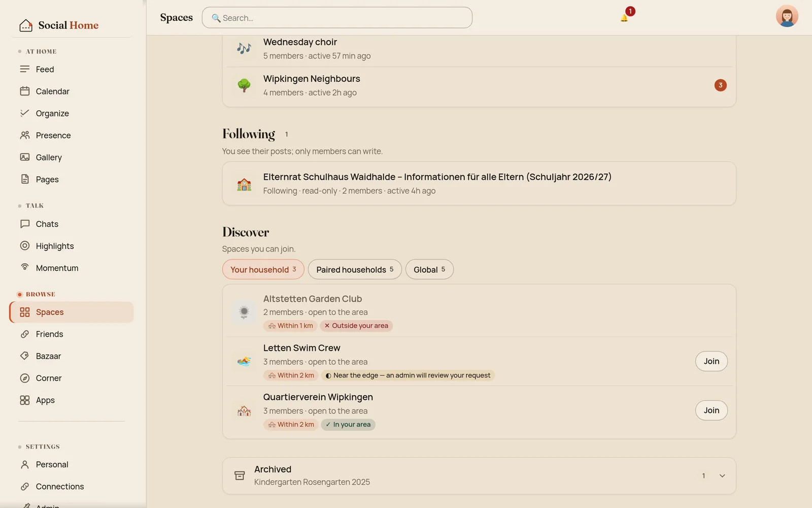The image size is (812, 508).
Task: Click the Quartierverein Wipkingen houses icon
Action: click(244, 410)
